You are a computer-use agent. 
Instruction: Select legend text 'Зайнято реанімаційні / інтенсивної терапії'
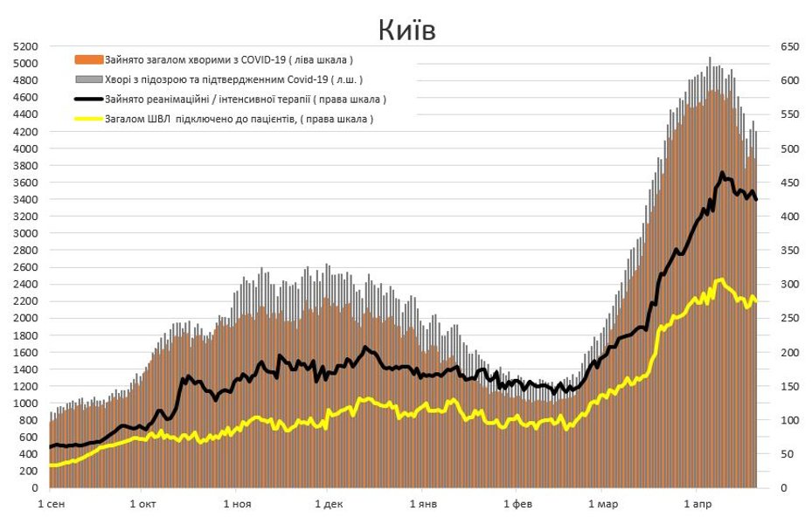pyautogui.click(x=245, y=100)
